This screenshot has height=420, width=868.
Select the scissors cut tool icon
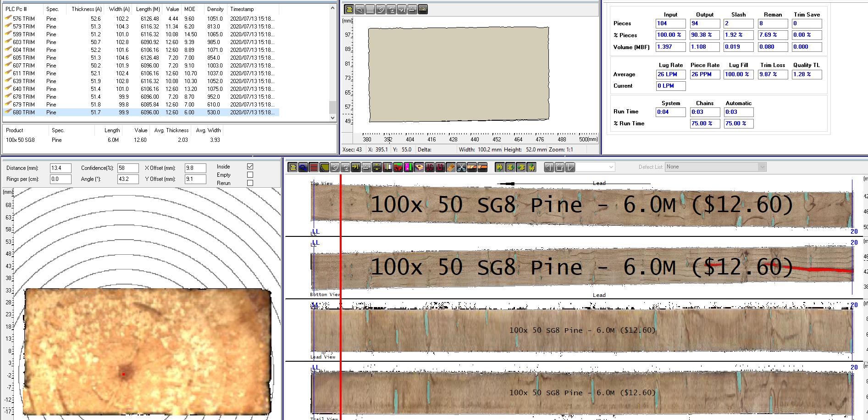tap(461, 168)
